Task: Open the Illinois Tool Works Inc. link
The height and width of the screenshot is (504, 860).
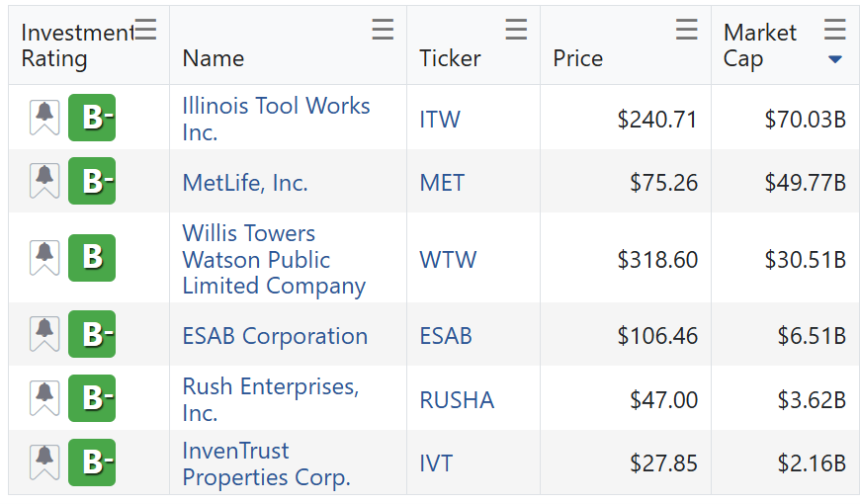Action: 276,119
